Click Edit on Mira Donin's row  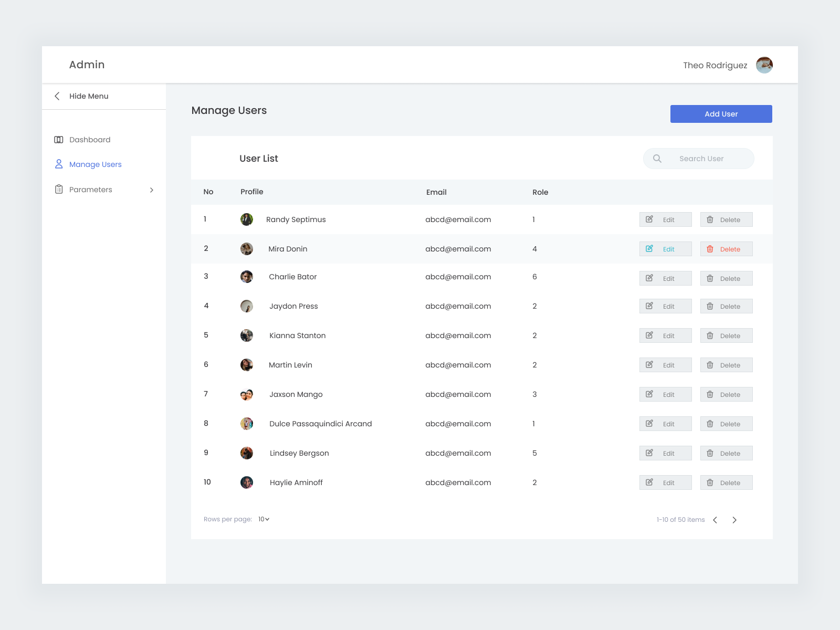pos(665,248)
